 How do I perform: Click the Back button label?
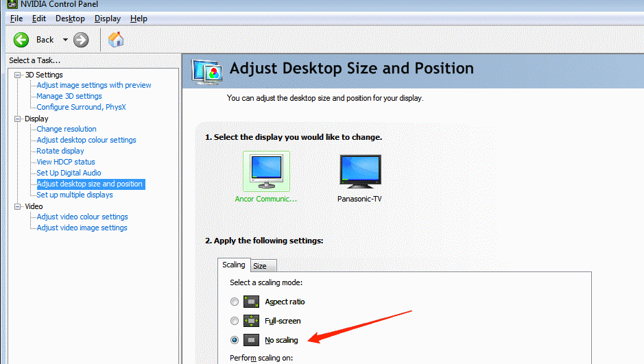point(45,40)
